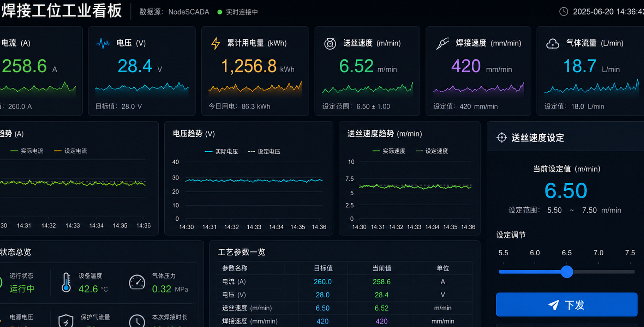Toggle 实际速度 legend in wire feed chart

(389, 151)
